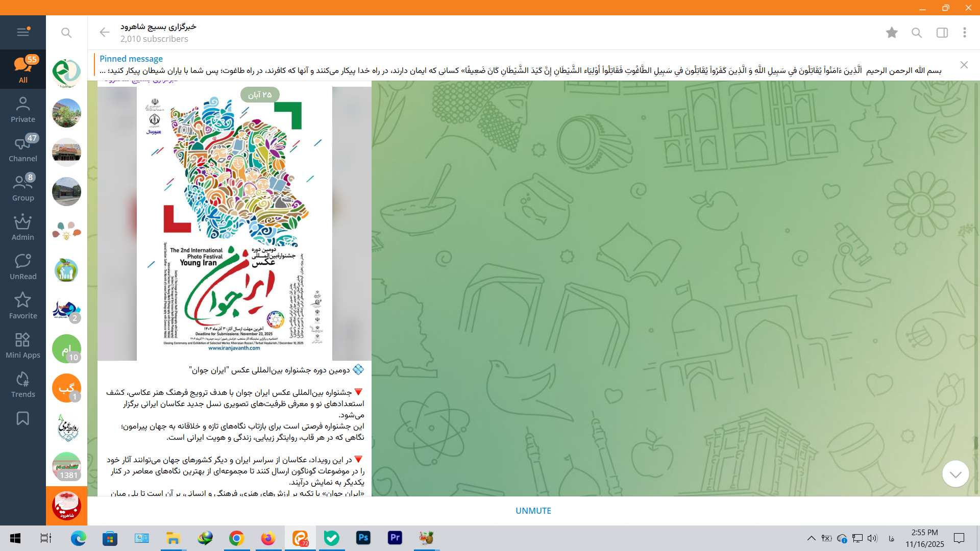The image size is (980, 551).
Task: Click the chat list search icon
Action: pos(66,33)
